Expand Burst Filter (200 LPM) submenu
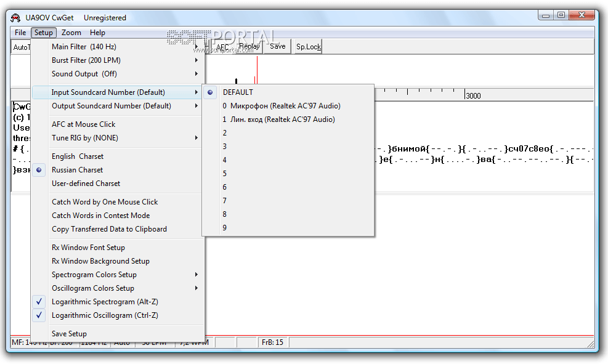608x364 pixels. point(118,60)
